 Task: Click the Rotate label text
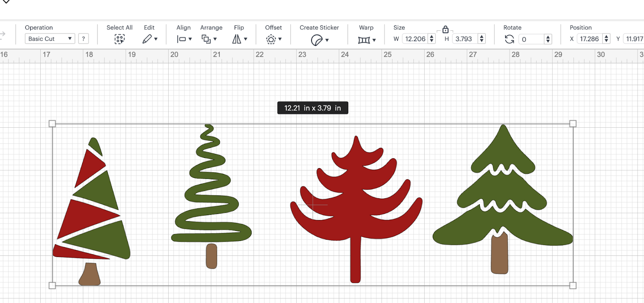tap(512, 27)
